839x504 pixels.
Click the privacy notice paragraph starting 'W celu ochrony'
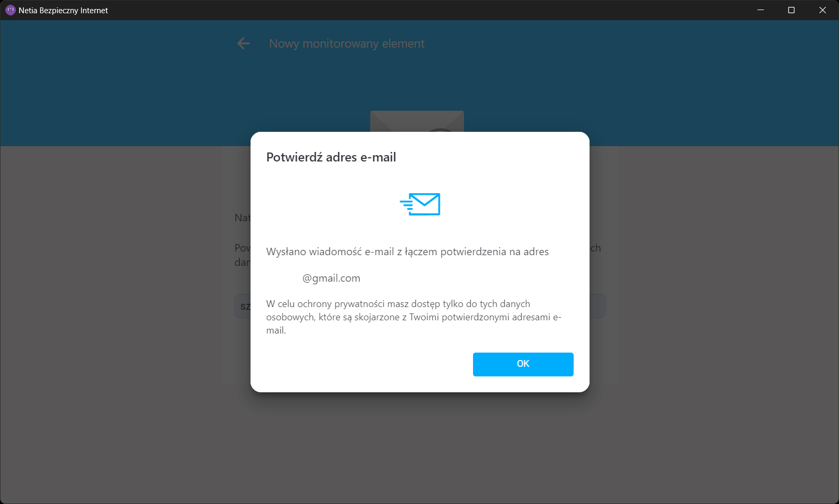414,317
